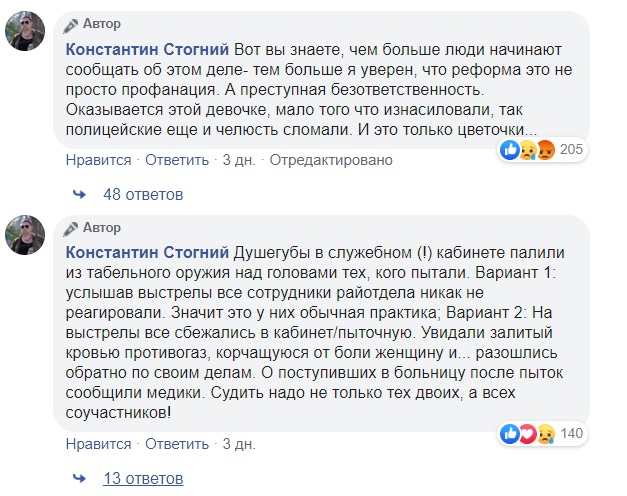Click the first comment's profile avatar

tap(25, 34)
